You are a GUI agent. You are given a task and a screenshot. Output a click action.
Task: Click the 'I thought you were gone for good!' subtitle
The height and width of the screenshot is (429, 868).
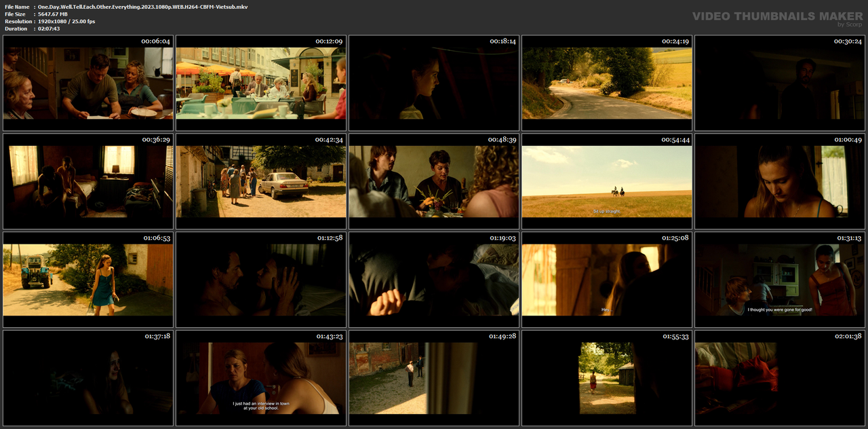pos(780,310)
